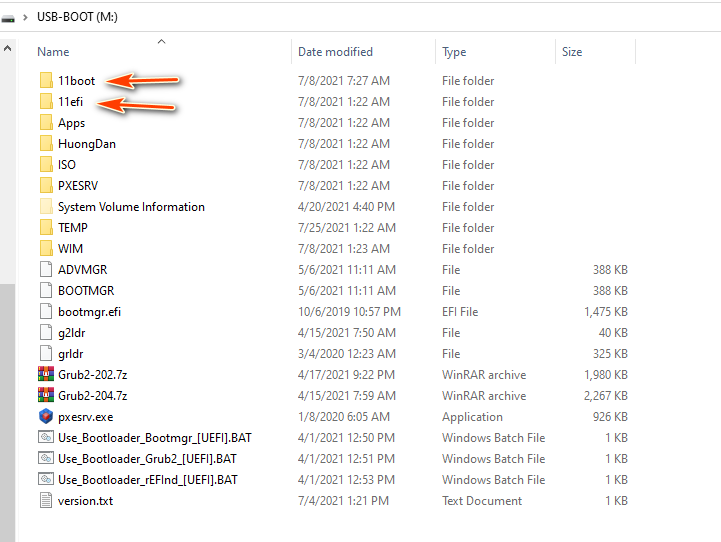Viewport: 721px width, 542px height.
Task: Click the Grub2-202.7z WinRAR icon
Action: click(x=46, y=375)
